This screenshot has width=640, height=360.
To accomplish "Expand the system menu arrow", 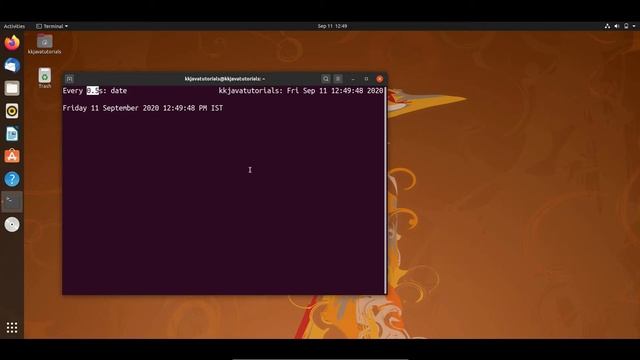I will [x=634, y=26].
